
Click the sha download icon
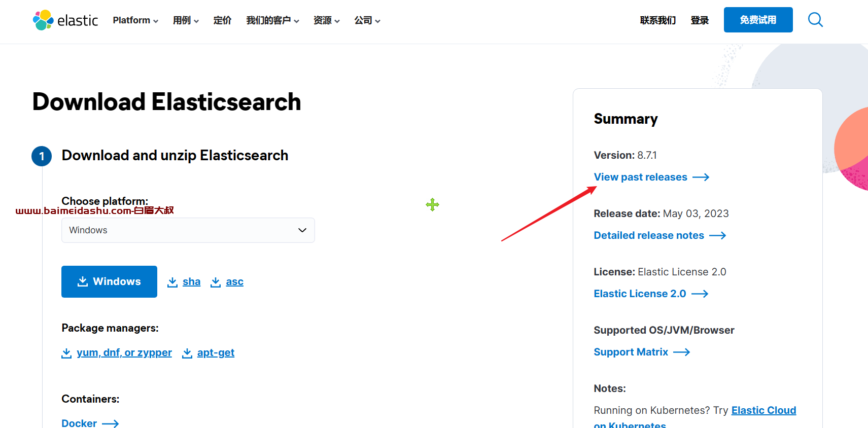(x=172, y=282)
